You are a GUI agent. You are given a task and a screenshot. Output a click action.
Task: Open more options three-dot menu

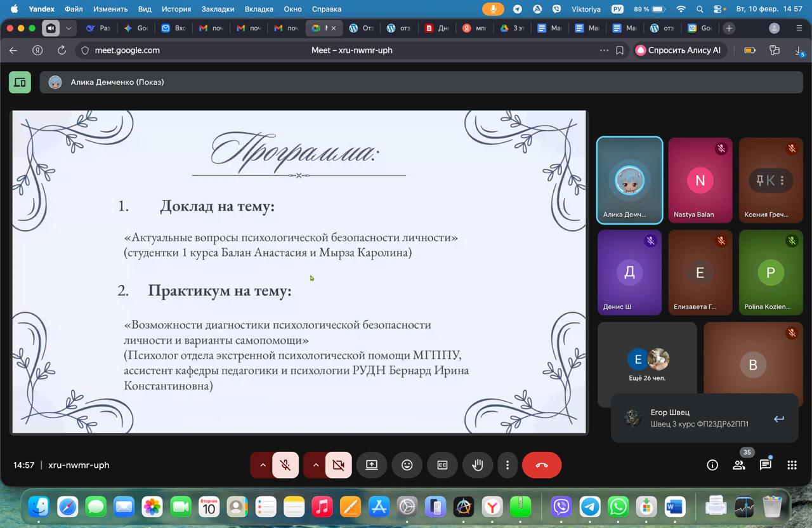pyautogui.click(x=507, y=465)
